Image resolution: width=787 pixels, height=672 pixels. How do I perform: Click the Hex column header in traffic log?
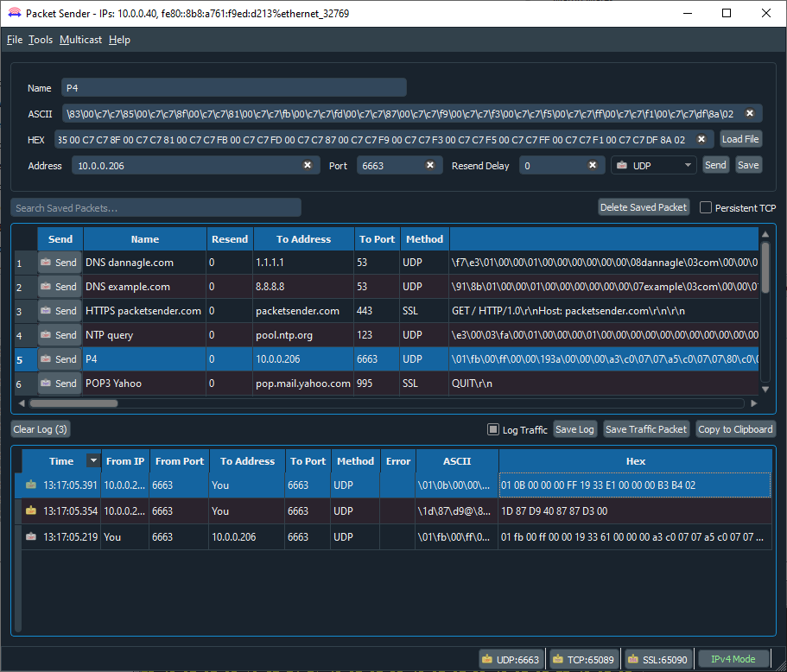coord(636,460)
